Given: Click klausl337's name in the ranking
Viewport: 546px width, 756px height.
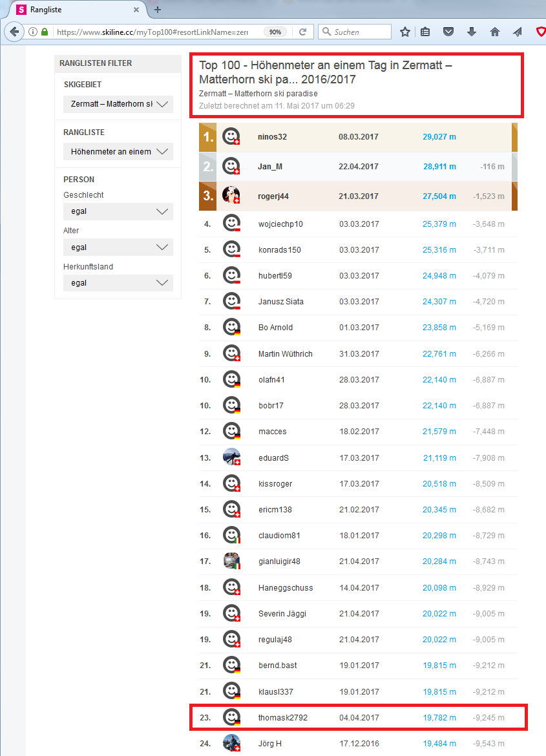Looking at the screenshot, I should 275,692.
